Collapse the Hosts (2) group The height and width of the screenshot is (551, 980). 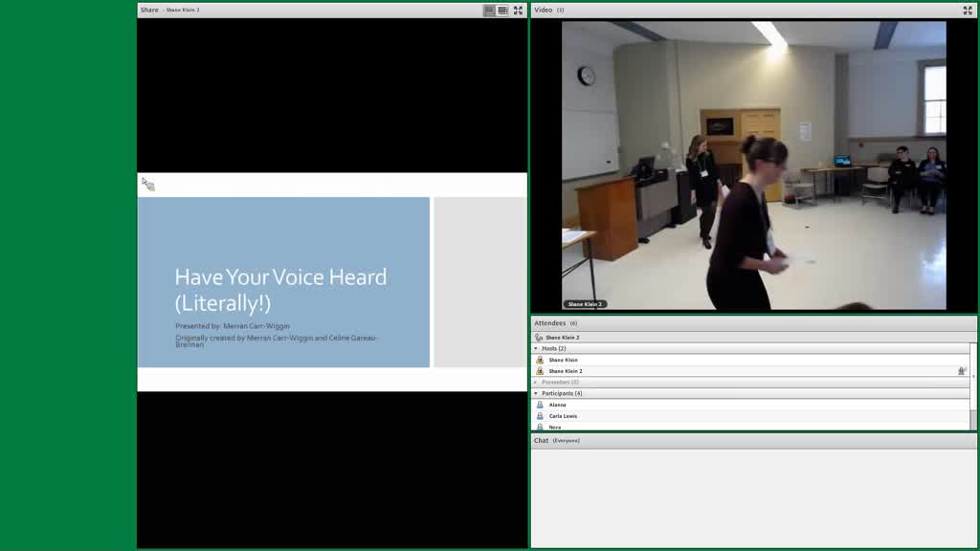[x=536, y=348]
